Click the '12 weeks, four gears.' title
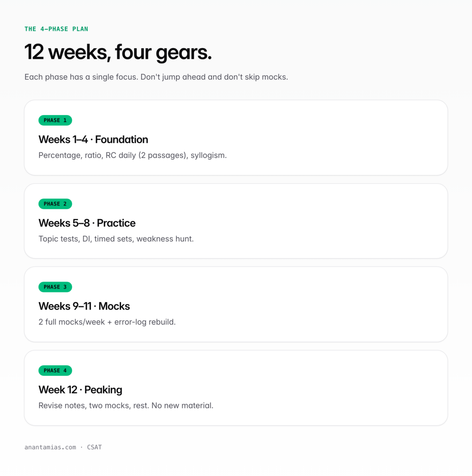 (118, 52)
